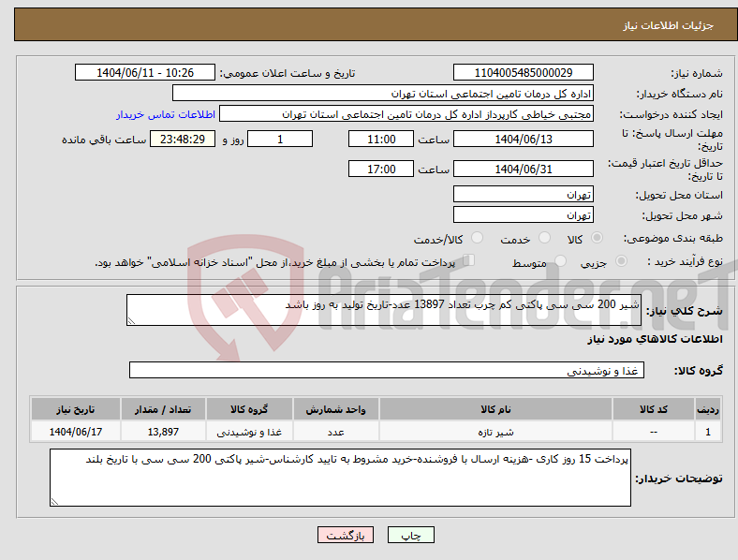Click the remaining days field showing 1
Viewport: 738px width, 560px height.
pos(280,139)
